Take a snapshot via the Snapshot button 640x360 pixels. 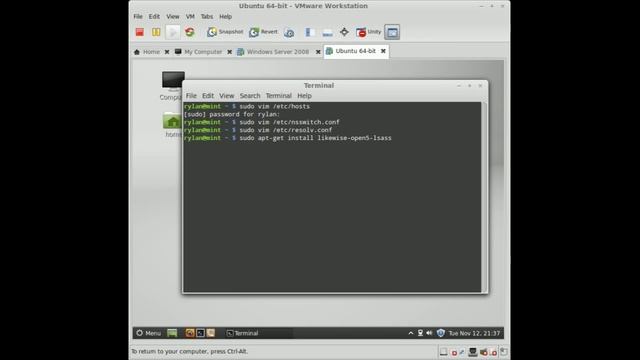(225, 32)
